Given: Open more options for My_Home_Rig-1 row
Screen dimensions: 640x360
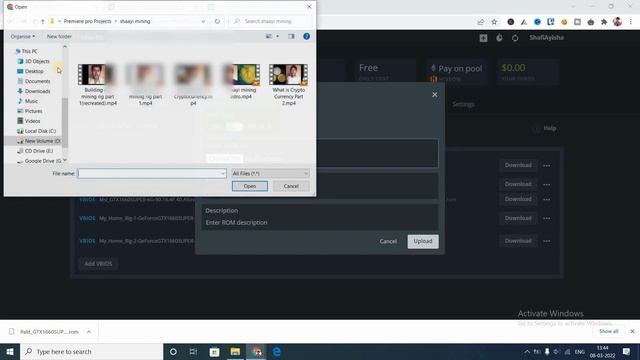Looking at the screenshot, I should click(547, 218).
